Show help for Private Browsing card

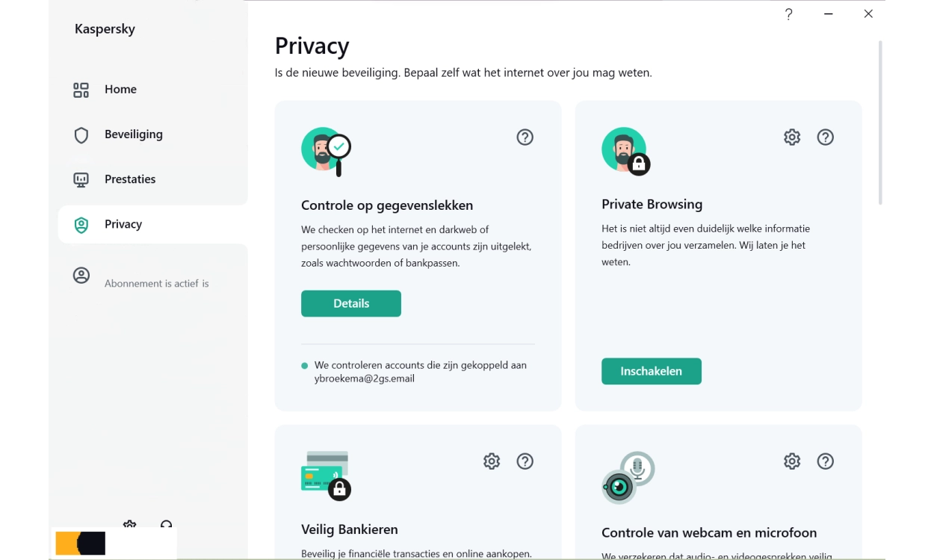click(826, 137)
